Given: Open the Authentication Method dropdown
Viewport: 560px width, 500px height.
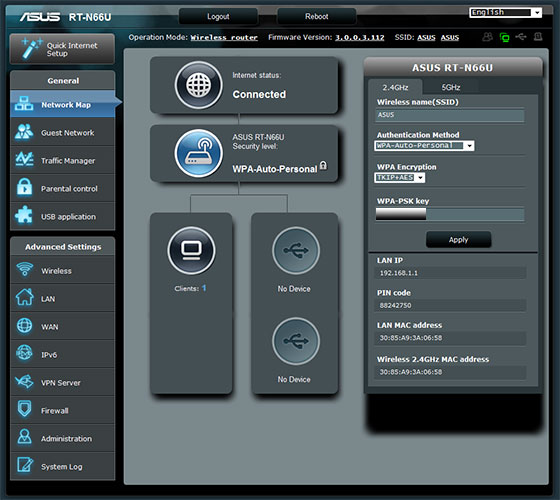Looking at the screenshot, I should tap(424, 145).
